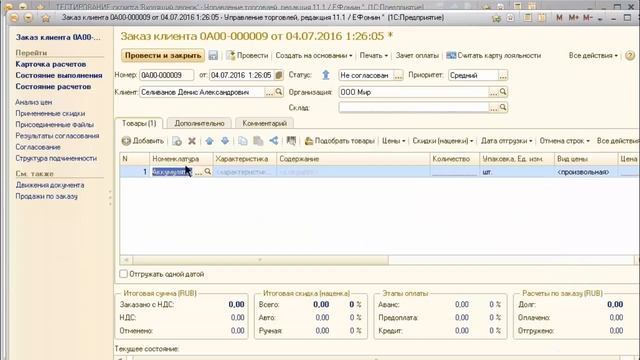This screenshot has height=360, width=640.
Task: Open Движения документа in sidebar
Action: click(50, 185)
